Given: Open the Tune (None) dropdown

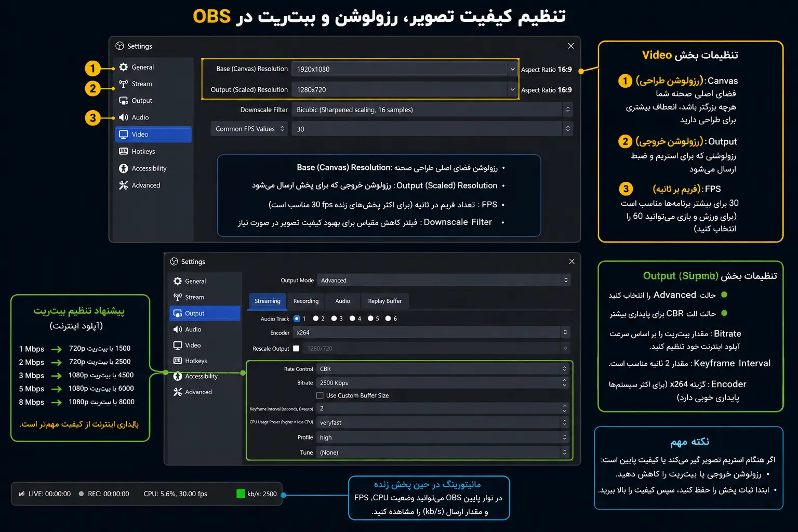Looking at the screenshot, I should (444, 453).
